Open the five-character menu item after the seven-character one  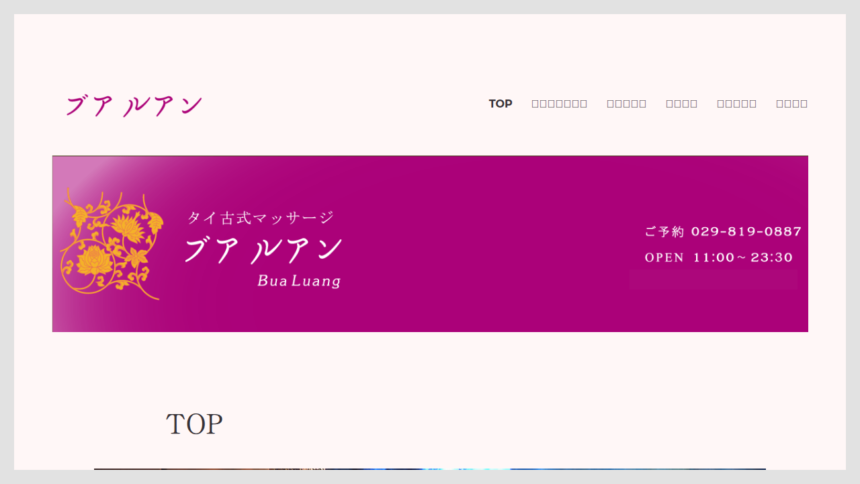tap(626, 104)
